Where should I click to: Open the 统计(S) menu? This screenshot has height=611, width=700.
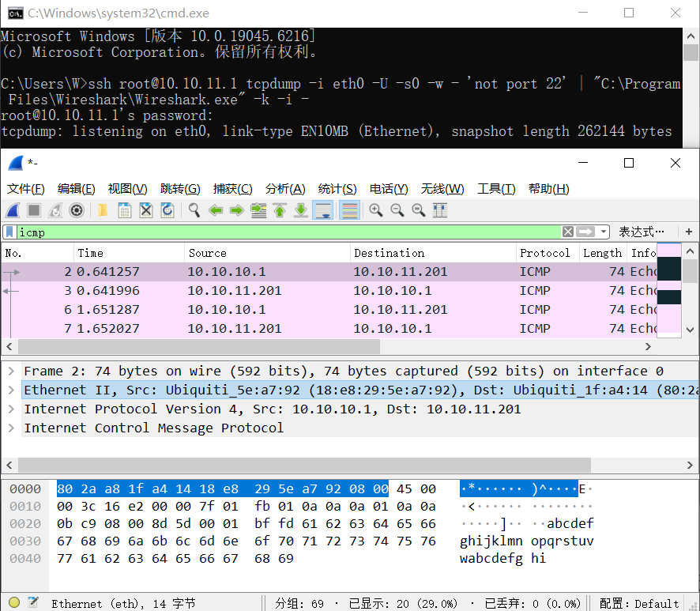coord(337,188)
